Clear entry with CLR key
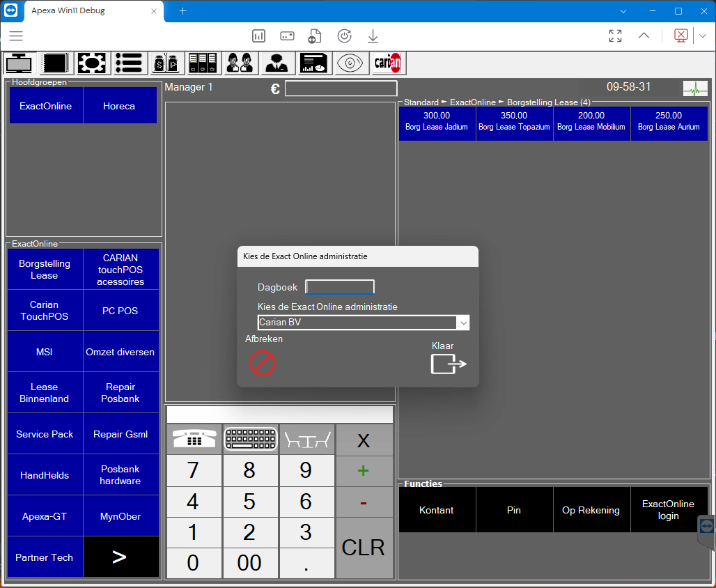The height and width of the screenshot is (588, 716). pos(364,548)
